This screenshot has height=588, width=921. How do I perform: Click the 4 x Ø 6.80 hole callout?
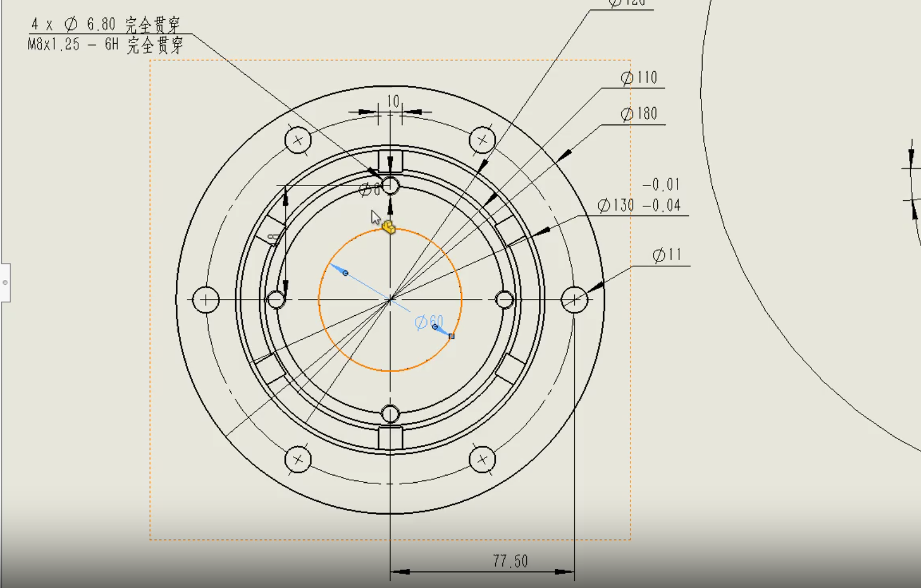point(105,25)
